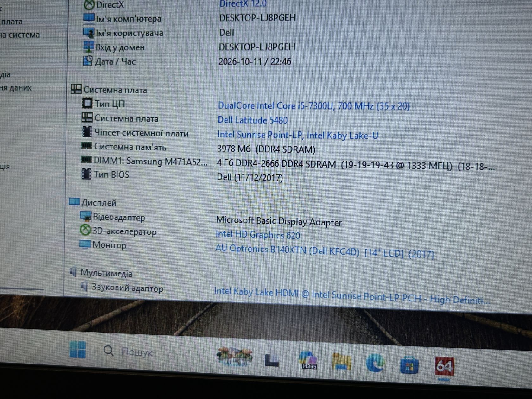Click the Тип BIOS chip icon
The height and width of the screenshot is (399, 532).
click(86, 174)
